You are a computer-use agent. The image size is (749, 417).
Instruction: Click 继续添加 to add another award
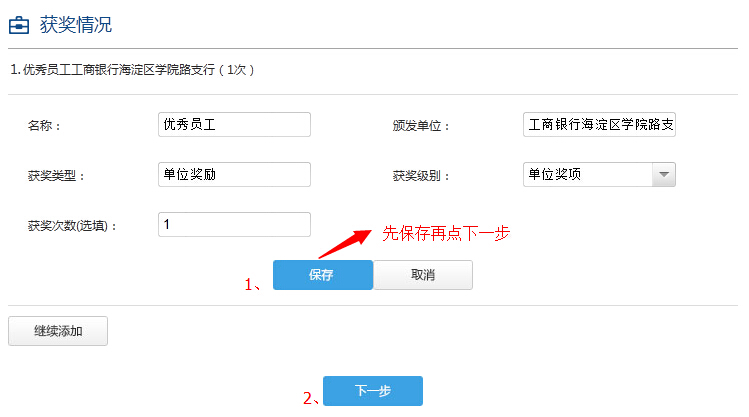58,331
